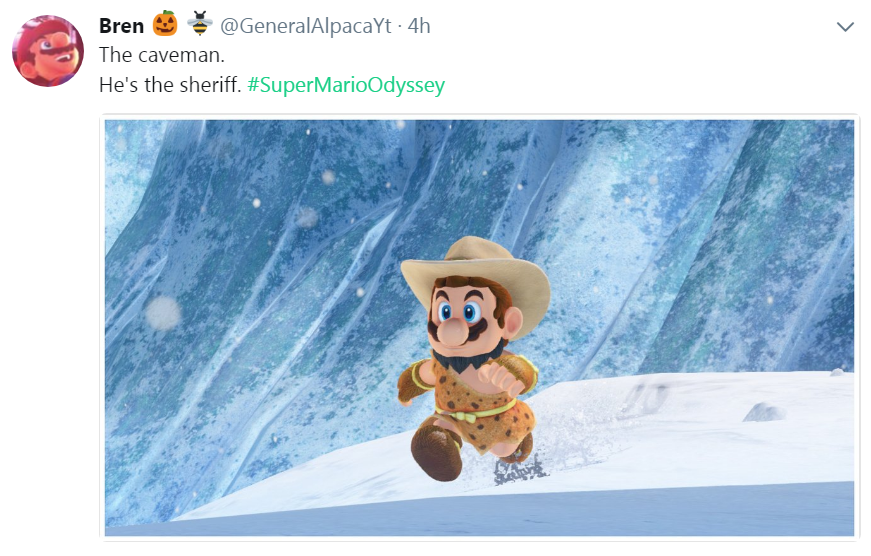
Task: Click the small snowy rock at right
Action: click(x=764, y=410)
